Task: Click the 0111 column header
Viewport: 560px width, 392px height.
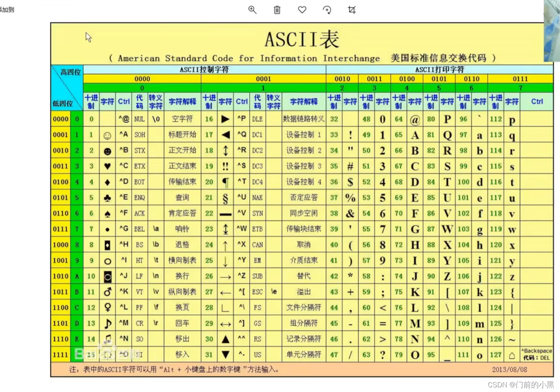Action: pos(521,79)
